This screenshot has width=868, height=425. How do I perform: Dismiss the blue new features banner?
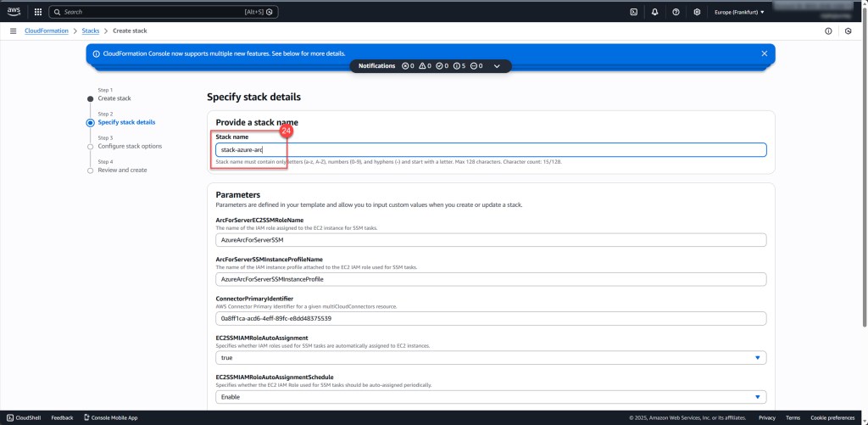[x=764, y=53]
